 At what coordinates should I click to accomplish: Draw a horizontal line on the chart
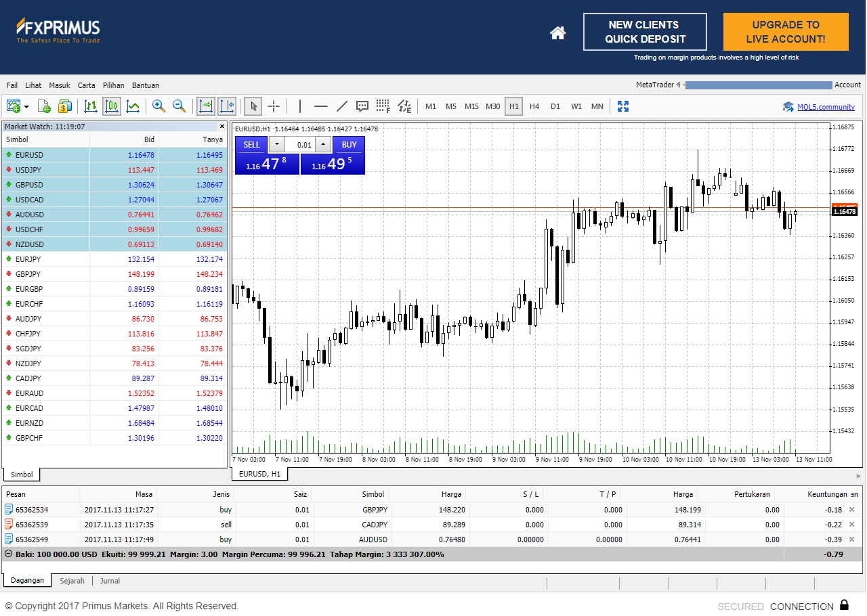tap(320, 106)
